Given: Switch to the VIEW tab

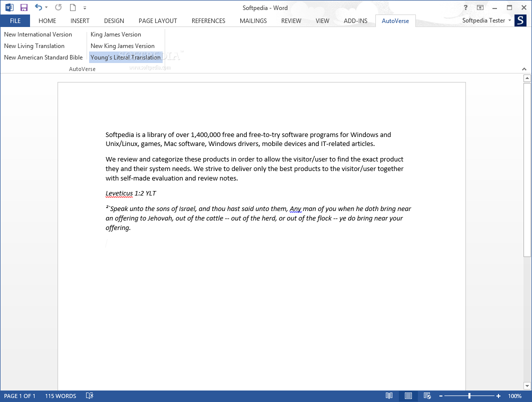Looking at the screenshot, I should 322,20.
